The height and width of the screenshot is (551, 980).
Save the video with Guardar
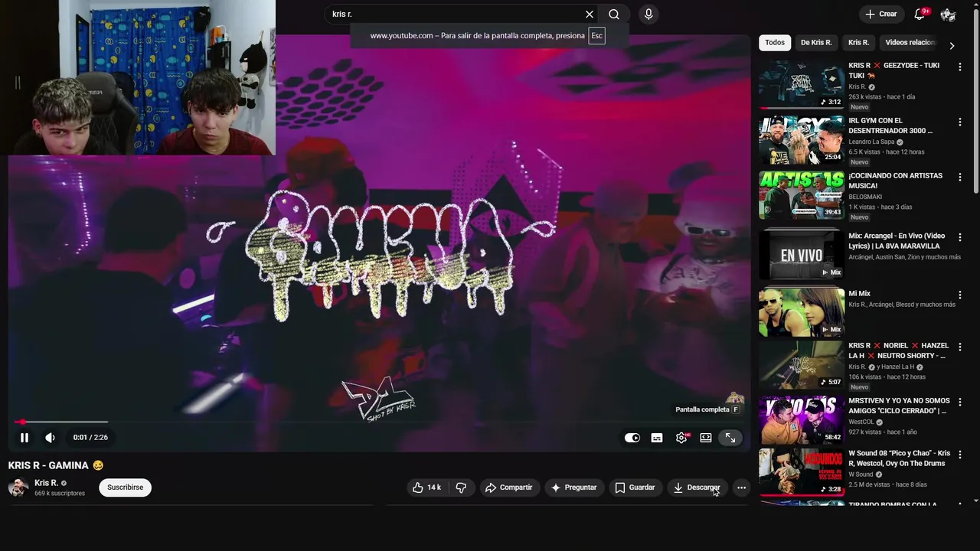pos(635,487)
